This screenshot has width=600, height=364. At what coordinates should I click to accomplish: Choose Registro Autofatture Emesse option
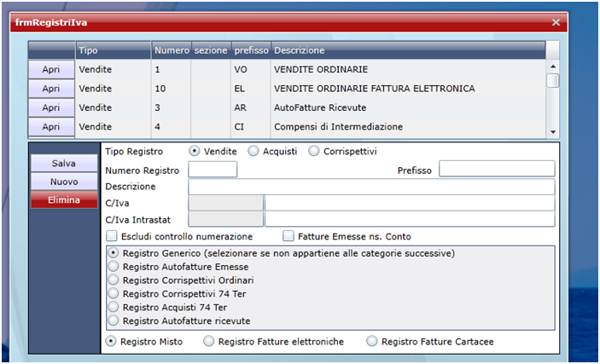(114, 266)
